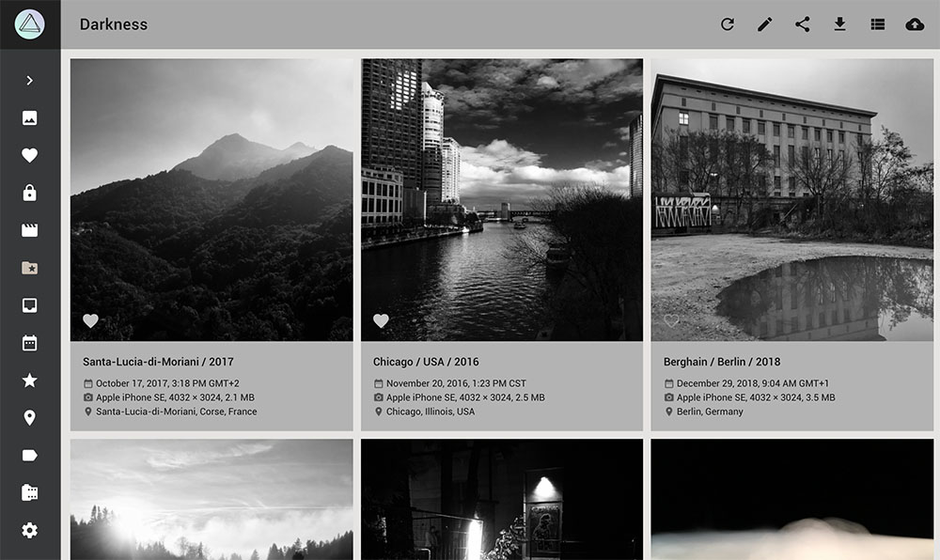Click location Santa-Lucia-di-Moriani, Corse, France
940x560 pixels.
point(177,412)
